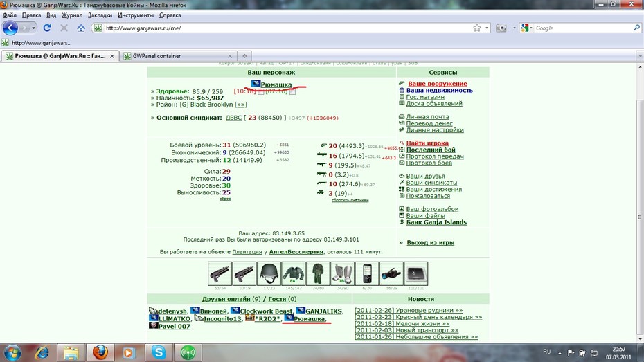
Task: Open the tab list dropdown arrow
Action: [x=640, y=56]
